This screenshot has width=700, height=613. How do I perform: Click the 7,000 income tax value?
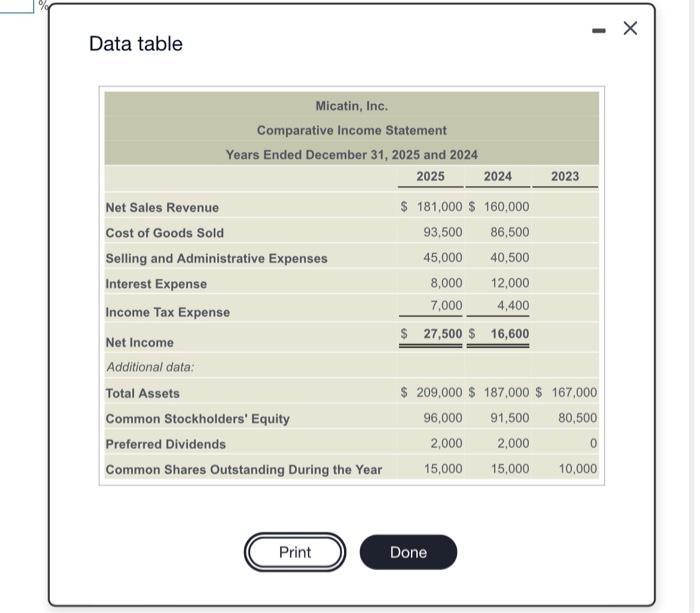446,306
